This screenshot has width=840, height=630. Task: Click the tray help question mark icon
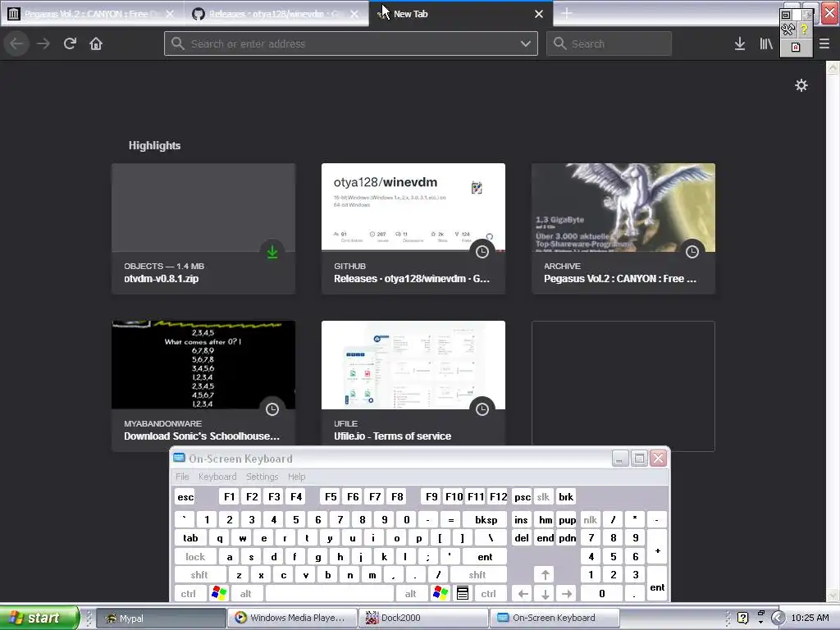742,618
